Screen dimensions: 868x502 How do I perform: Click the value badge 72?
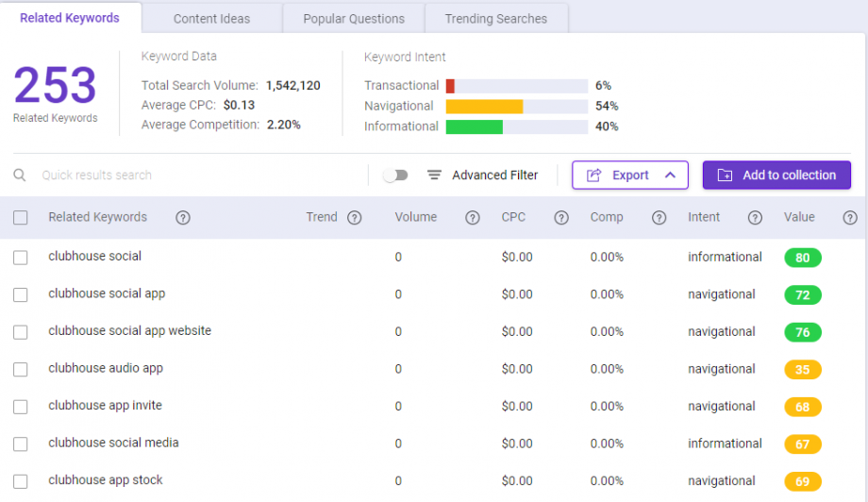coord(803,295)
